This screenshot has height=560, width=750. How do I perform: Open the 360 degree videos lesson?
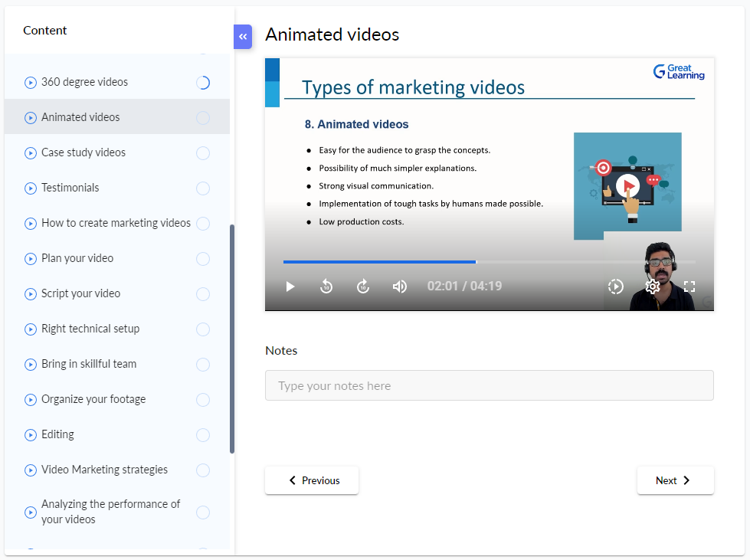[117, 82]
